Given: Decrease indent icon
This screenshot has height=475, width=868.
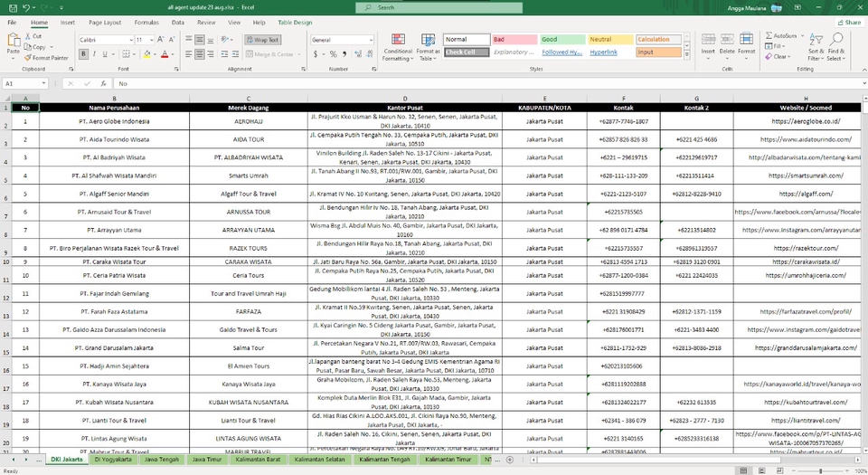Looking at the screenshot, I should [x=224, y=54].
